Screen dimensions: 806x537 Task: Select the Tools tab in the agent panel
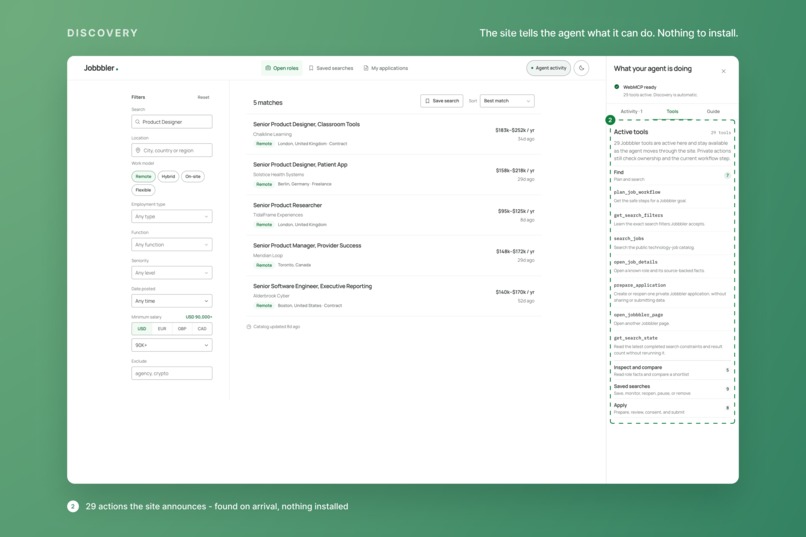672,111
